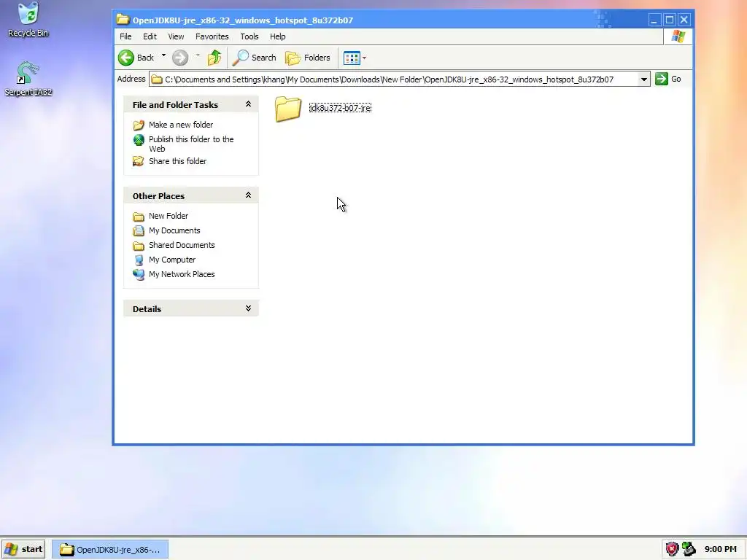747x560 pixels.
Task: Toggle the Folders tree pane
Action: [x=308, y=58]
